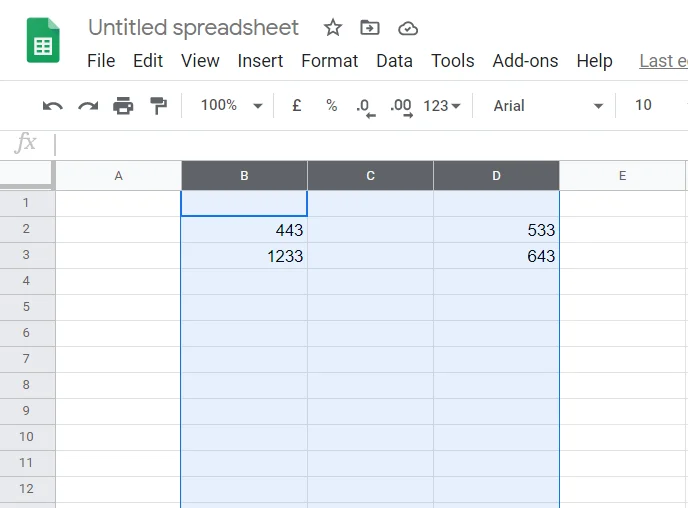688x508 pixels.
Task: Click the Google Sheets home logo
Action: click(43, 43)
